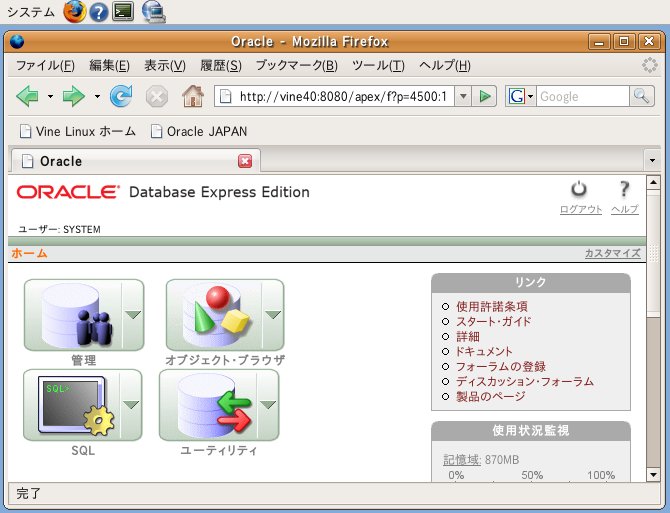Click the search magnifier button
This screenshot has height=513, width=670.
(641, 97)
